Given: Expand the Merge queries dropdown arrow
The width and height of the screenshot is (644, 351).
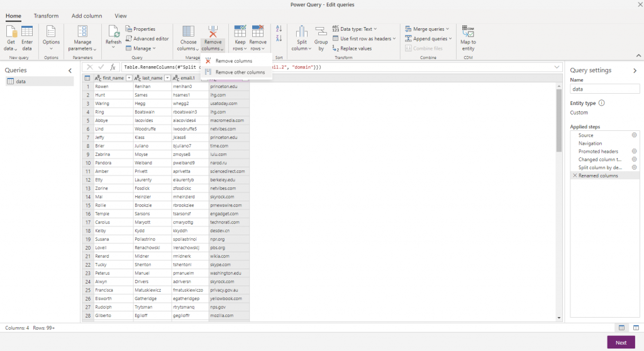Looking at the screenshot, I should click(447, 29).
